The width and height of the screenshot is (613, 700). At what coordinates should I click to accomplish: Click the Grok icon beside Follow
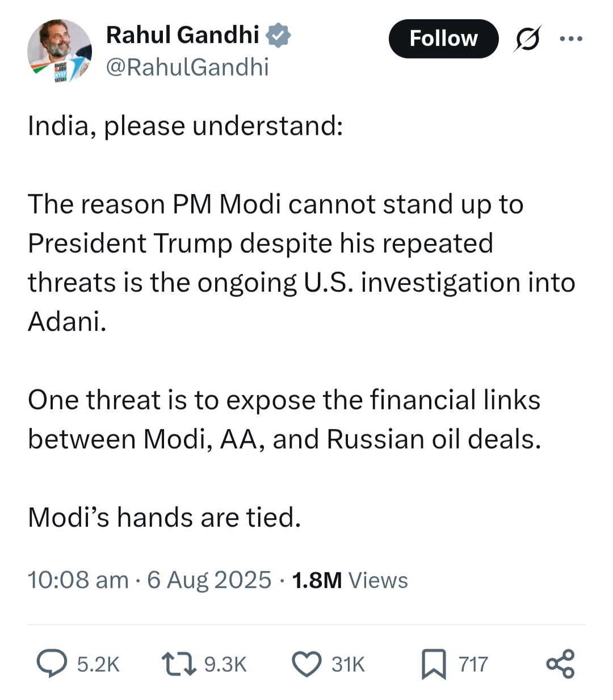pos(527,39)
